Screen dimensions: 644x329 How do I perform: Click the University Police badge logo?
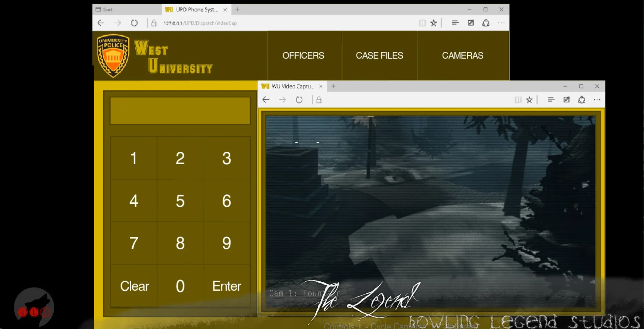pos(113,56)
